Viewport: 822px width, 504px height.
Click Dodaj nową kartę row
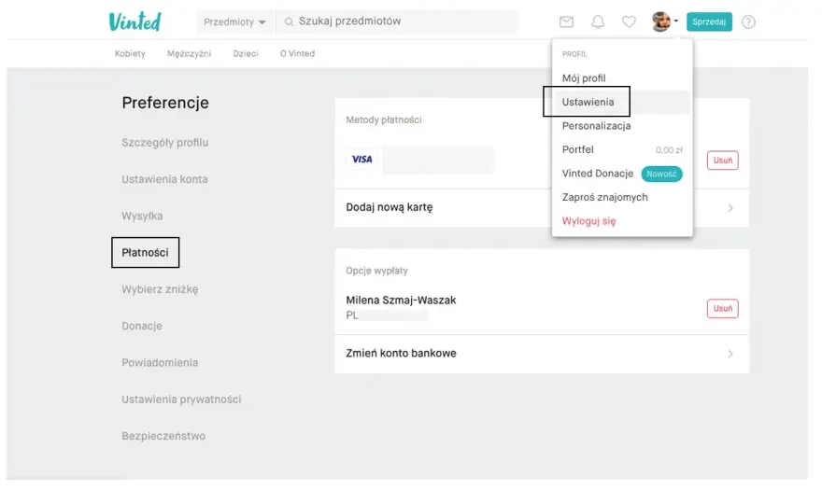click(x=542, y=208)
